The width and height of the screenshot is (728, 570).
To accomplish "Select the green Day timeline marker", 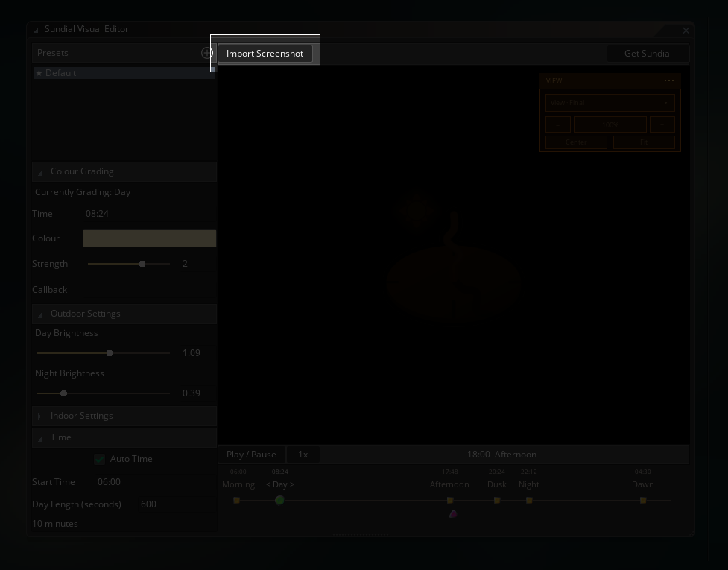I will (279, 501).
